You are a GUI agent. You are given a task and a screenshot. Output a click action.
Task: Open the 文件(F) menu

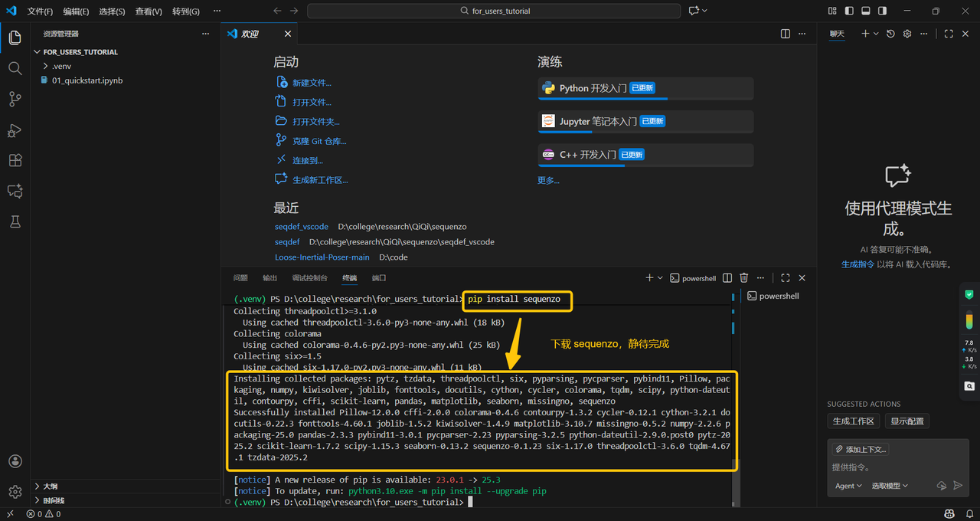tap(40, 11)
